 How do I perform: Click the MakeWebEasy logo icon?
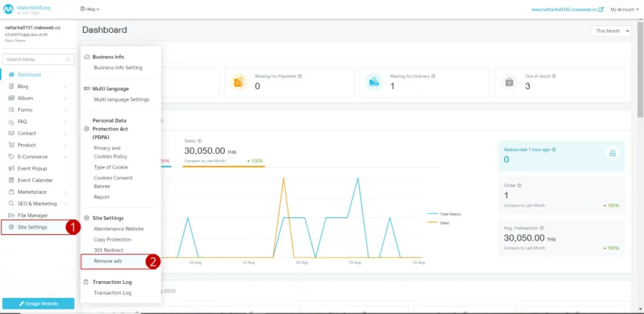[x=8, y=9]
